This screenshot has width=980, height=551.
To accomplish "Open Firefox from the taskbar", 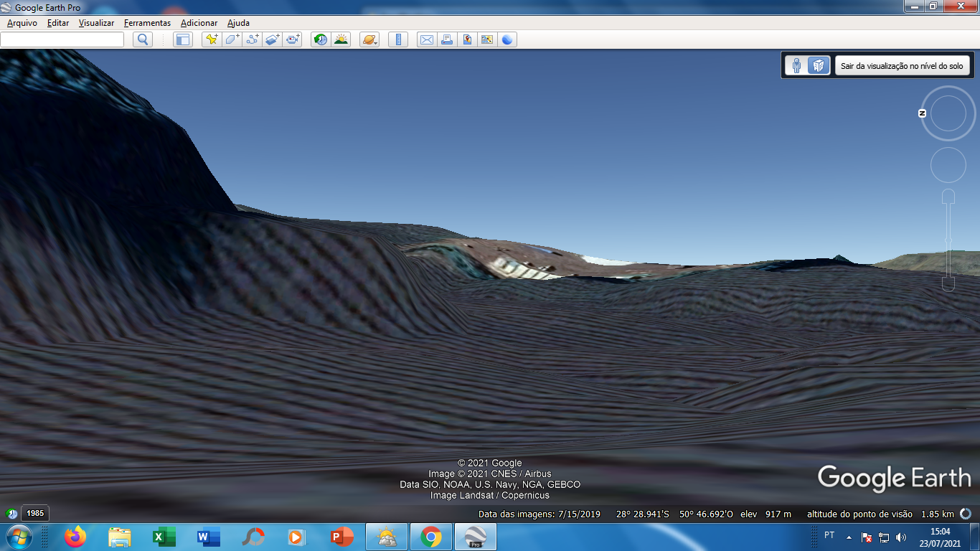I will point(75,537).
